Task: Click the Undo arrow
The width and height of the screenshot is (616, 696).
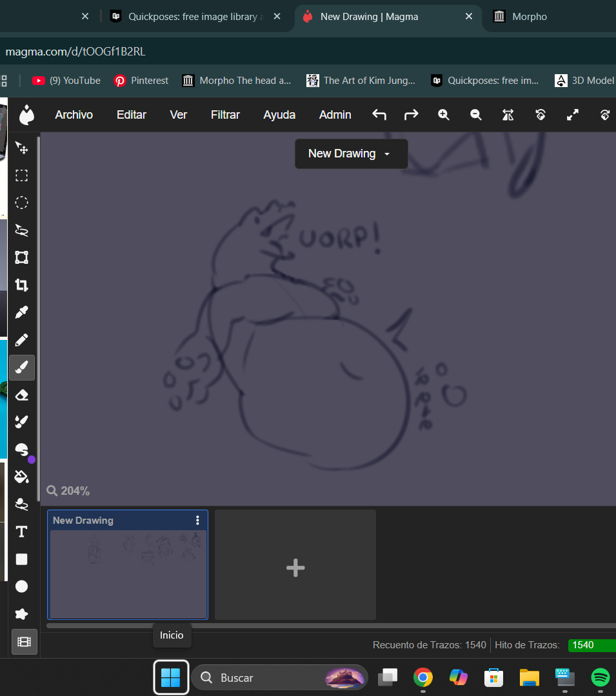Action: [x=379, y=115]
